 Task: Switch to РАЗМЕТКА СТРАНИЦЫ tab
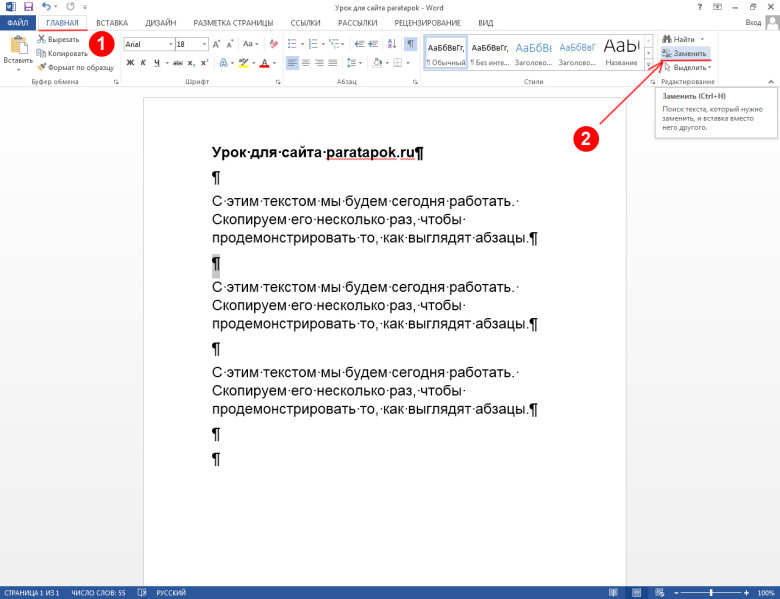tap(233, 23)
